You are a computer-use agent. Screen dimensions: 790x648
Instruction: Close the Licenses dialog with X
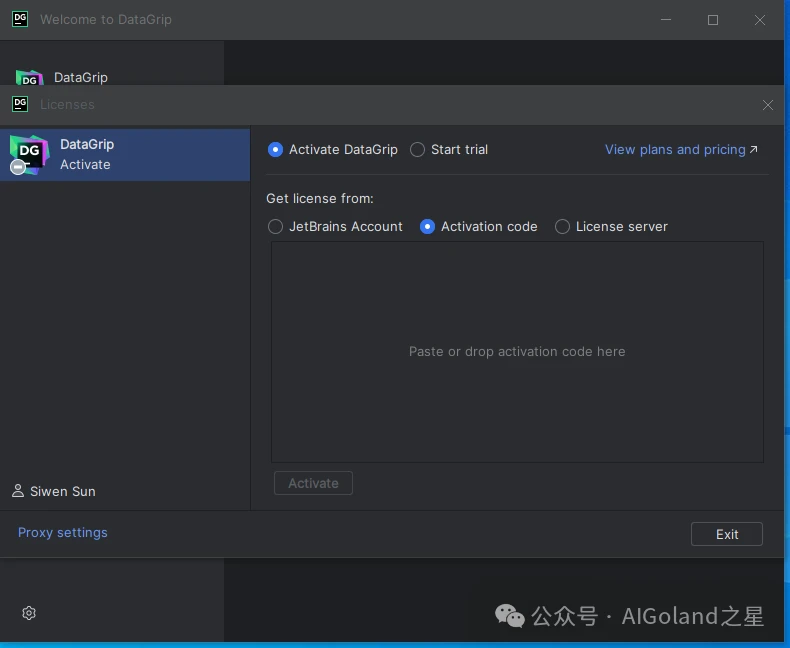[768, 105]
